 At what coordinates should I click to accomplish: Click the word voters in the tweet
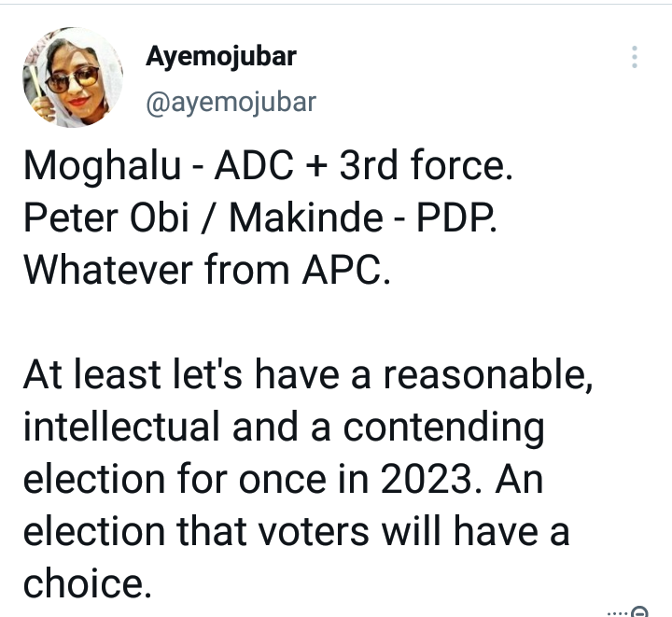314,532
